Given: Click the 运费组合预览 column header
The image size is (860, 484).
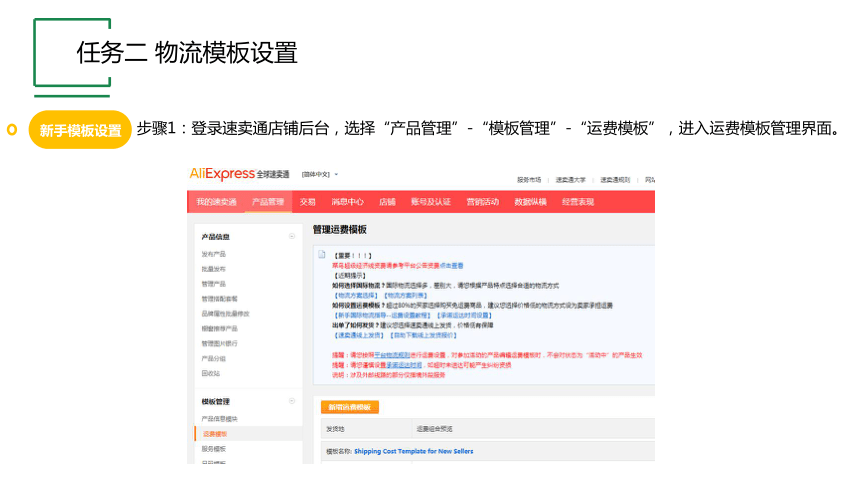Looking at the screenshot, I should tap(434, 429).
